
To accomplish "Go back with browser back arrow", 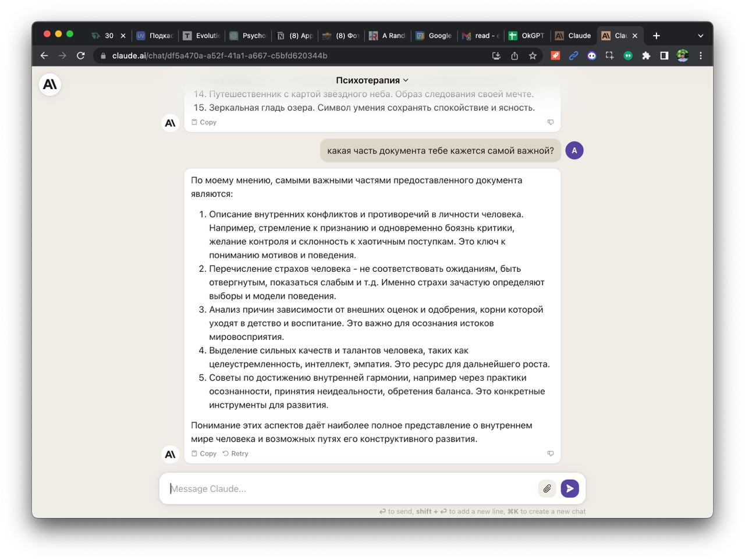I will coord(44,55).
